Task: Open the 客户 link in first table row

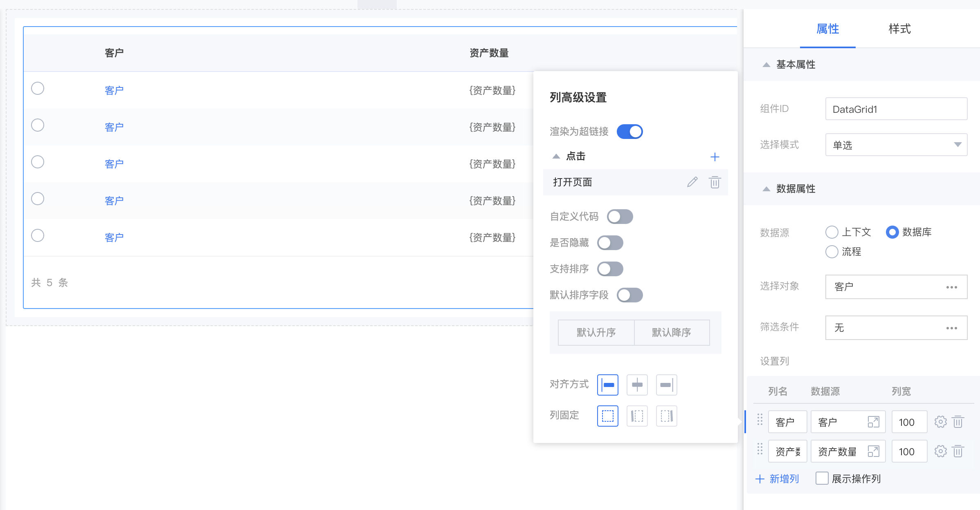Action: [x=114, y=90]
